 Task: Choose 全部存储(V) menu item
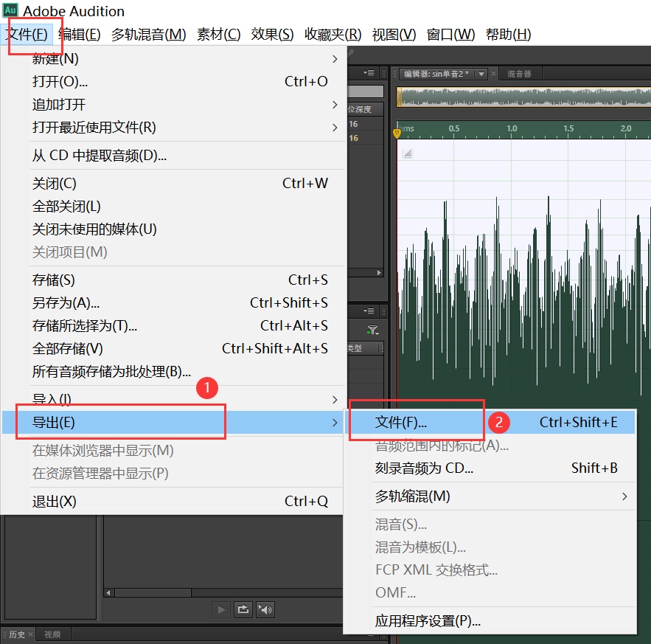(173, 349)
